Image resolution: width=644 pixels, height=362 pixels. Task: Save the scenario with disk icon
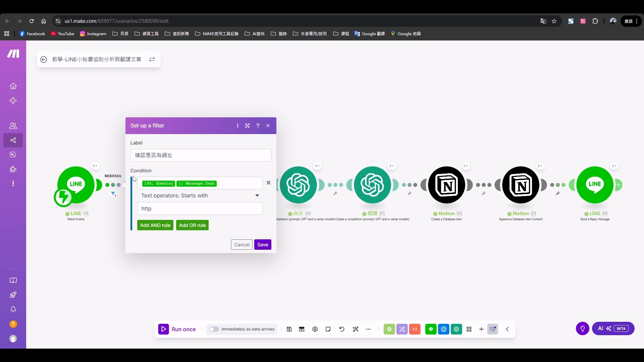289,329
